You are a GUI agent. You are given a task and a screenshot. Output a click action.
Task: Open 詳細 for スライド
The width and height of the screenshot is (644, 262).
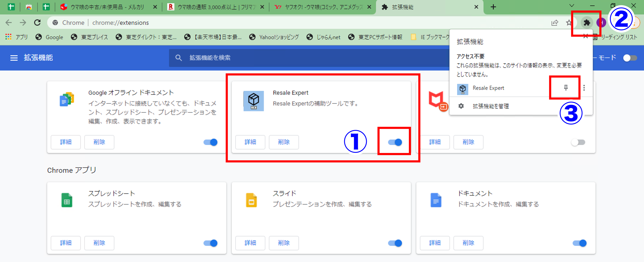point(250,243)
